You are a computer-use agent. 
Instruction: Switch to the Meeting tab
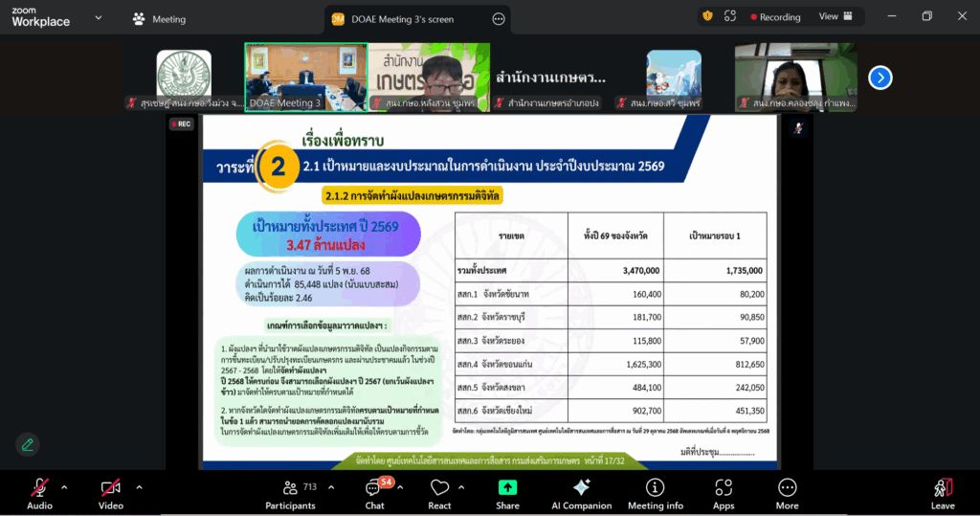point(159,19)
